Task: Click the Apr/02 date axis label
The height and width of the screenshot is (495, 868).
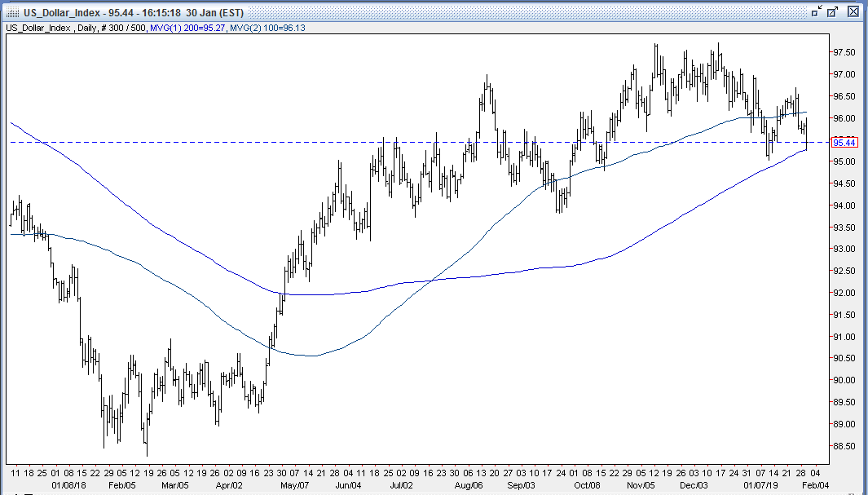Action: (228, 485)
